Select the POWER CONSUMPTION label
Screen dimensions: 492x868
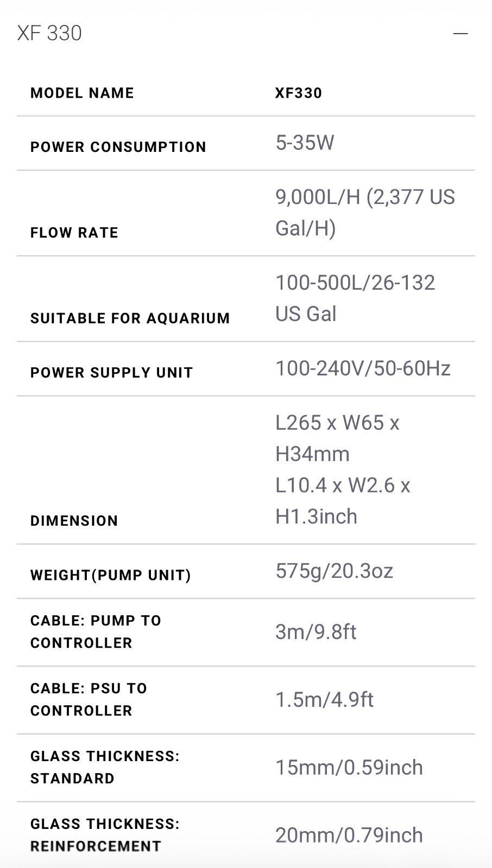coord(118,147)
